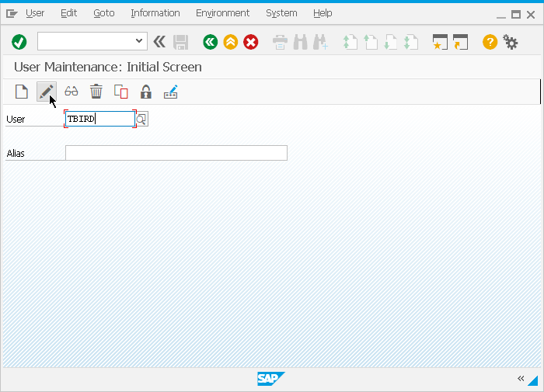The image size is (544, 392).
Task: Open the Information menu
Action: 155,13
